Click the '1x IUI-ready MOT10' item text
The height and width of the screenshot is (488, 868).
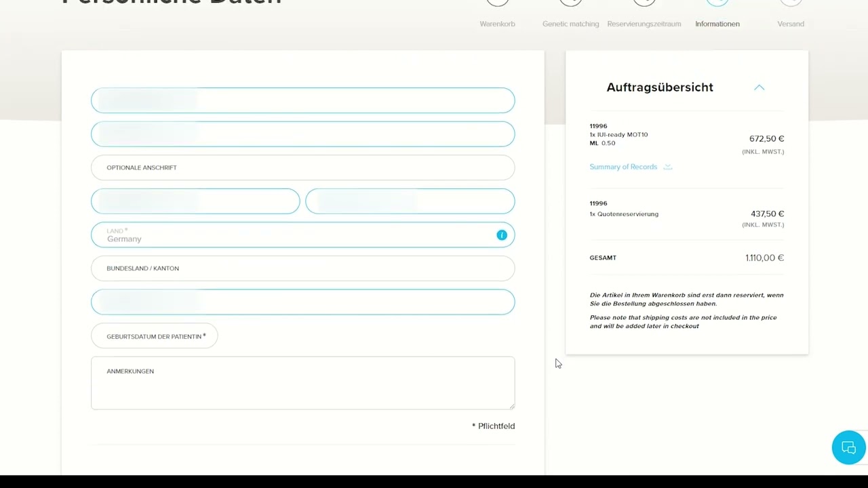618,135
